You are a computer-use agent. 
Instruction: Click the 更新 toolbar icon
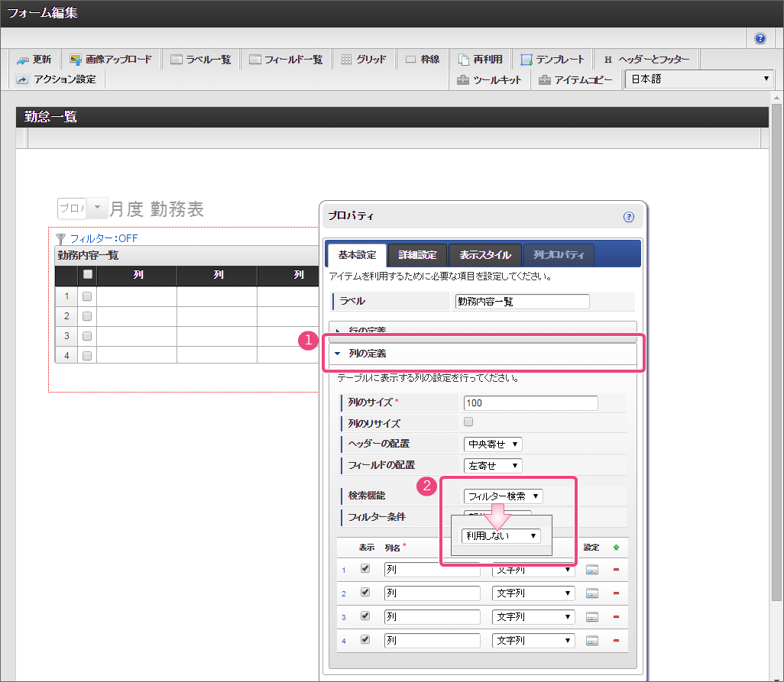(34, 60)
